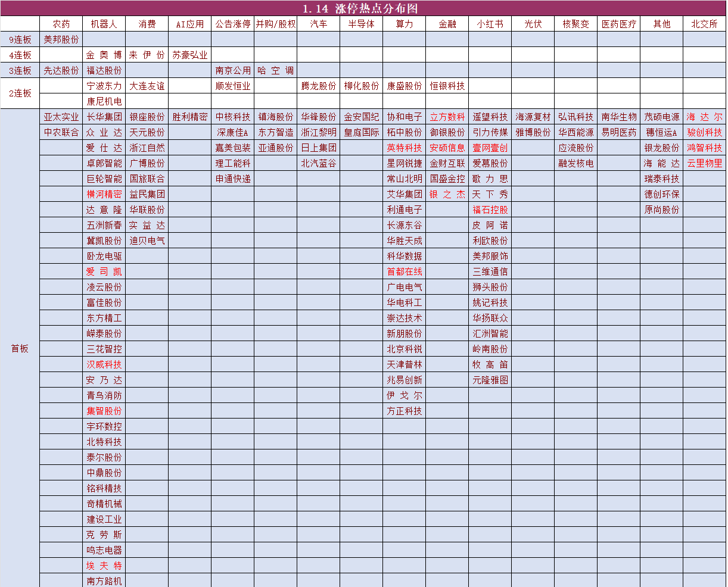Click the 公告涨停 column header
The height and width of the screenshot is (587, 728).
(x=233, y=24)
